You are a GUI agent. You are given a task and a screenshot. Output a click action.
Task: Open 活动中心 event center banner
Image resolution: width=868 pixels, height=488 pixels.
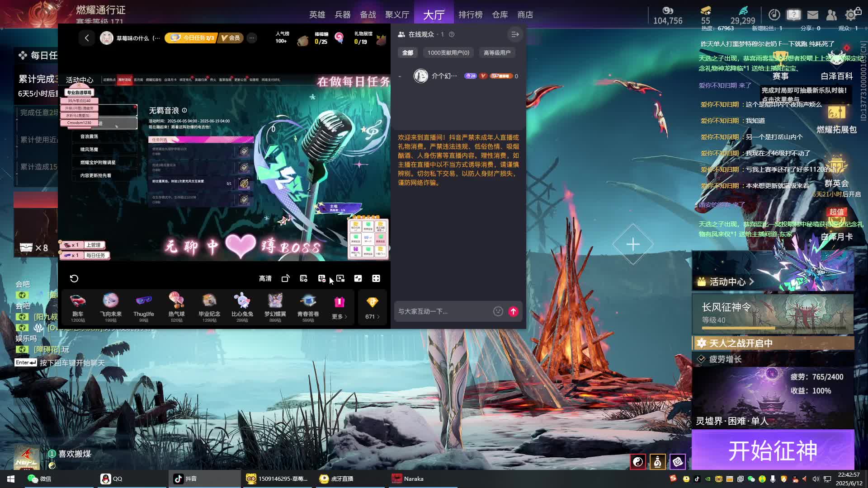click(773, 271)
